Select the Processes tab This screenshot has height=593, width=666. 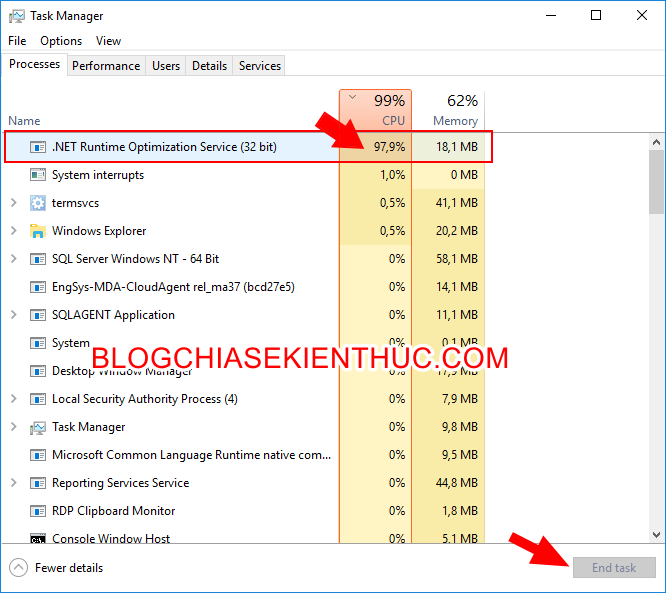[x=34, y=64]
